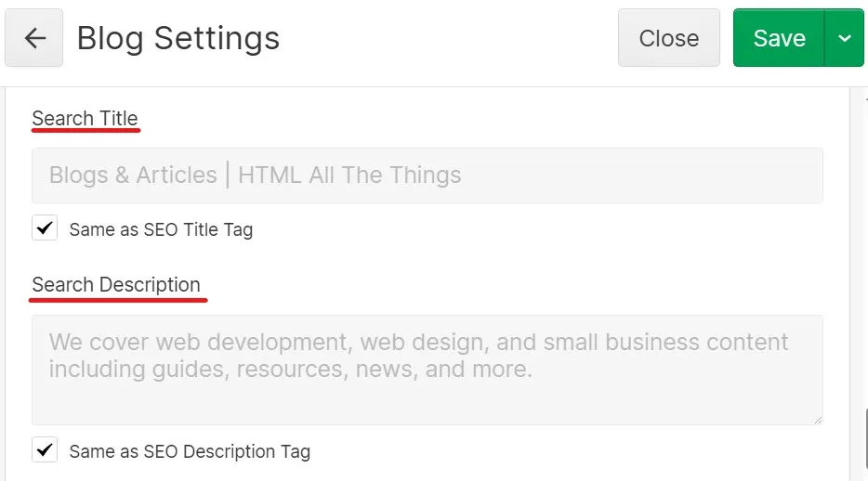The height and width of the screenshot is (481, 868).
Task: Click the Search Description resize handle
Action: pyautogui.click(x=817, y=420)
